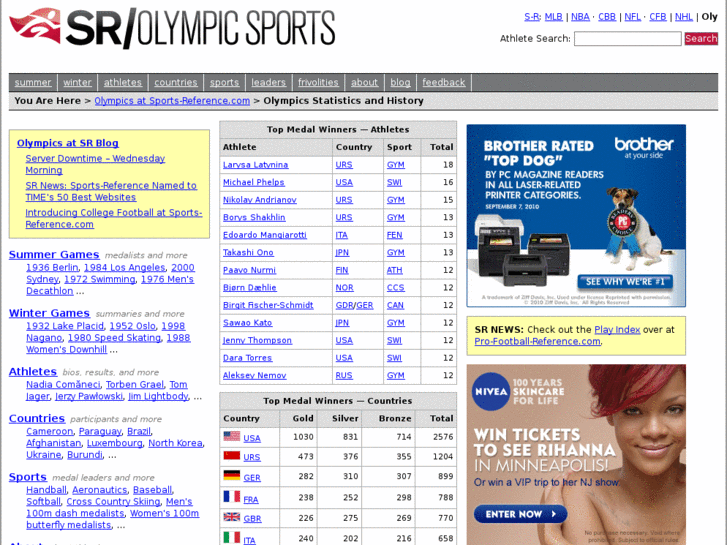This screenshot has height=545, width=727.
Task: Open the frivolities menu tab
Action: point(318,83)
